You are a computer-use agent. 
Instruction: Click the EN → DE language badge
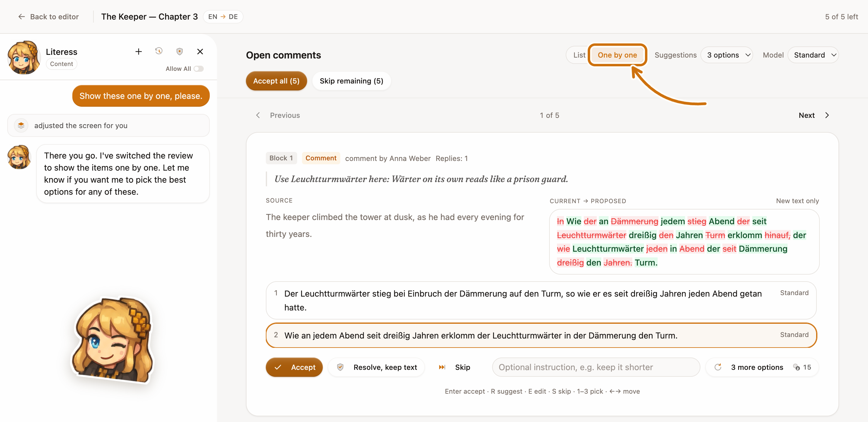tap(223, 17)
